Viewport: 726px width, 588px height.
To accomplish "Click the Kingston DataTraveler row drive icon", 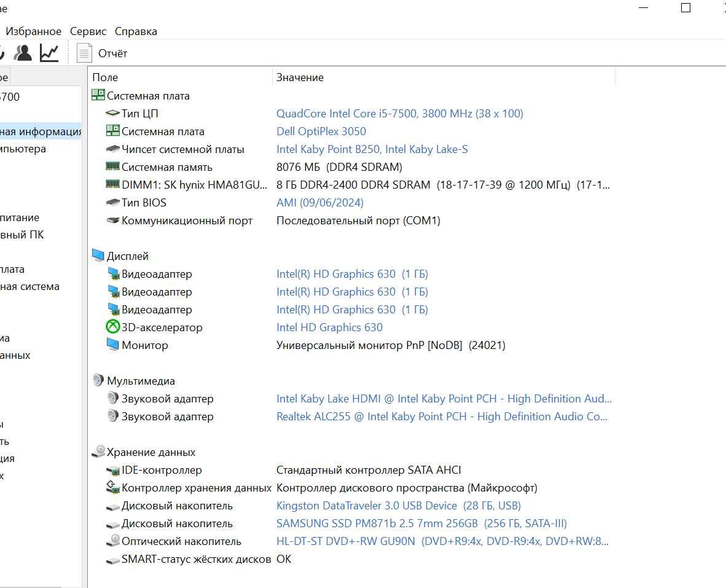I will 112,507.
